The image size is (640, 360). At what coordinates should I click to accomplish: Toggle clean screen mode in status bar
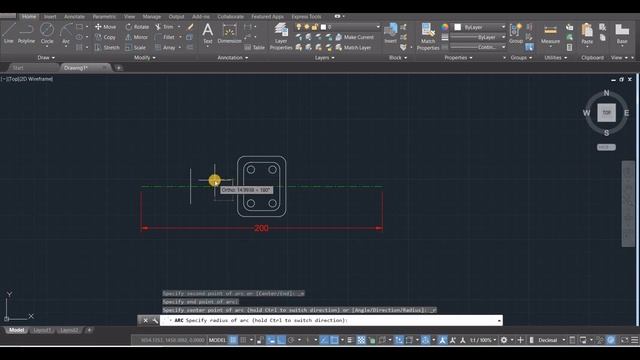pos(624,340)
